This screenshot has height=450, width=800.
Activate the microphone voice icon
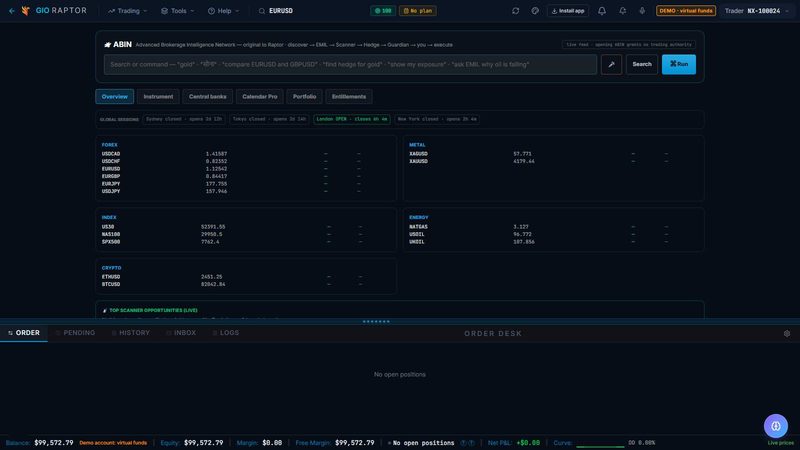coord(642,11)
